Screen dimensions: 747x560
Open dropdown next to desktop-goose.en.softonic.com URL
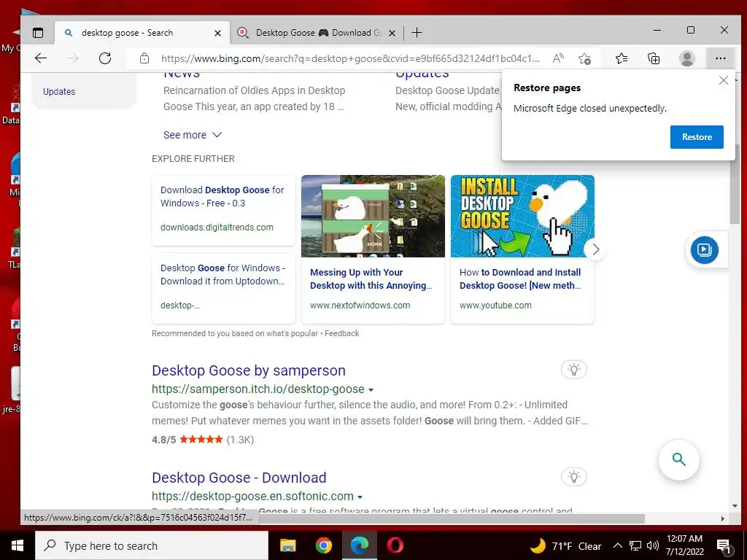coord(360,497)
